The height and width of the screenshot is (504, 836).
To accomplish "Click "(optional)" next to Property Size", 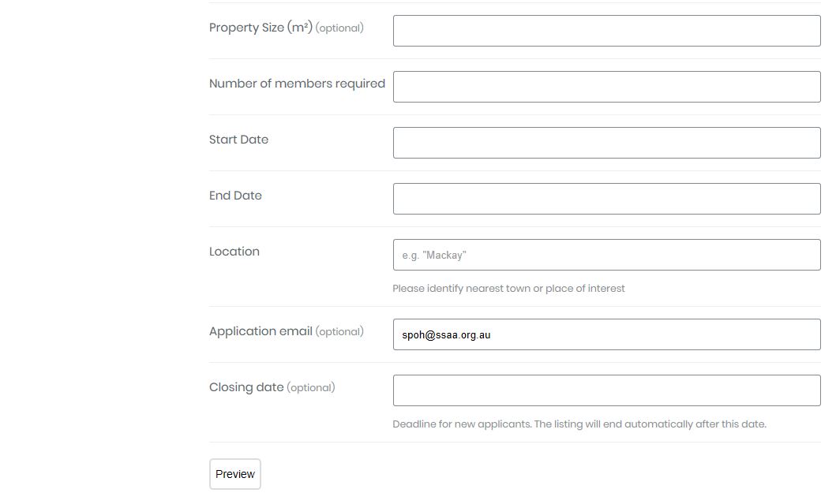I will pos(339,28).
